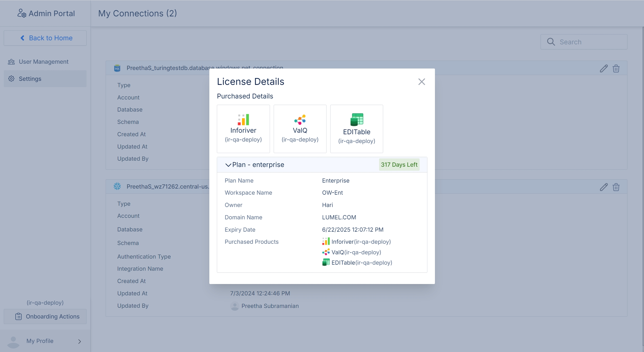Click the SQL database connection icon
The image size is (644, 352).
117,68
